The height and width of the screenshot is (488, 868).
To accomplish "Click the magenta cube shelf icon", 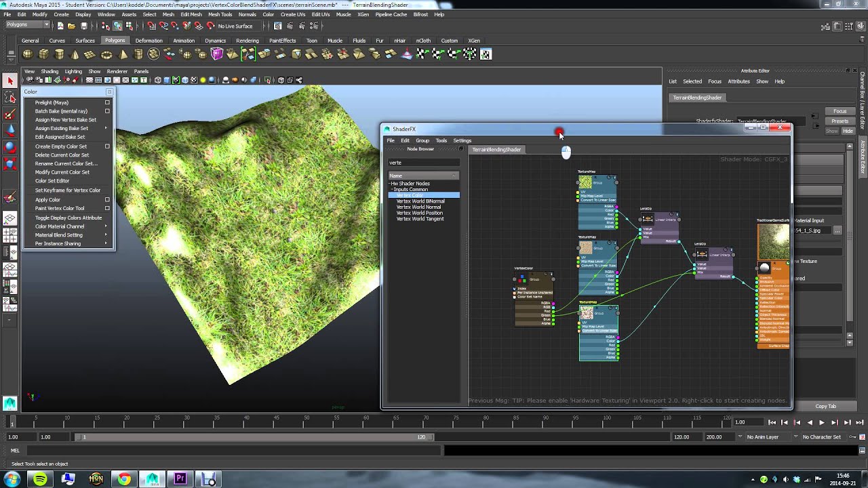I will pos(217,54).
